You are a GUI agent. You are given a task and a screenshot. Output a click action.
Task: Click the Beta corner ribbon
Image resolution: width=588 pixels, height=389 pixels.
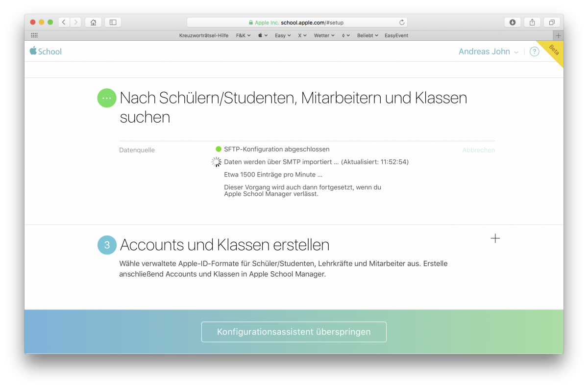pos(553,51)
